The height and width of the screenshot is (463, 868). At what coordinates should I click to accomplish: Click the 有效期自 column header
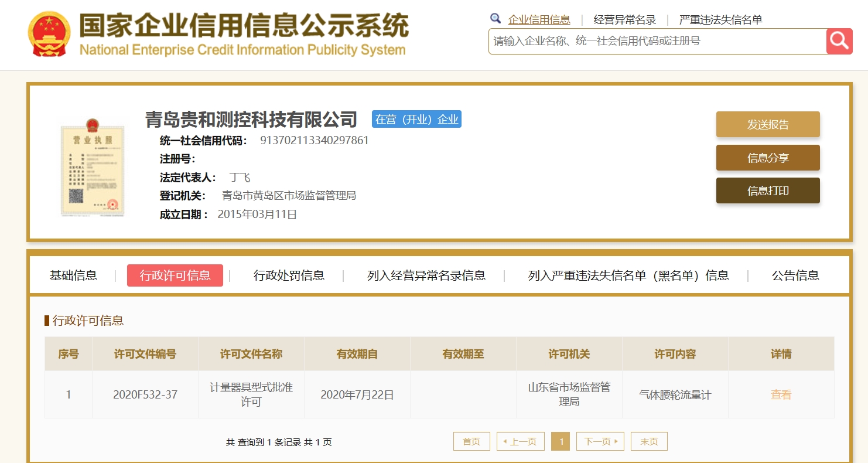[x=357, y=354]
